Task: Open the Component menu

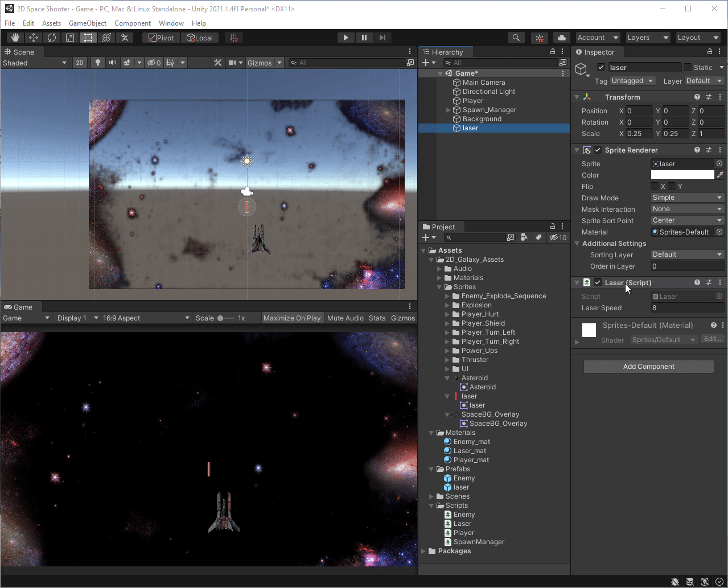Action: 133,23
